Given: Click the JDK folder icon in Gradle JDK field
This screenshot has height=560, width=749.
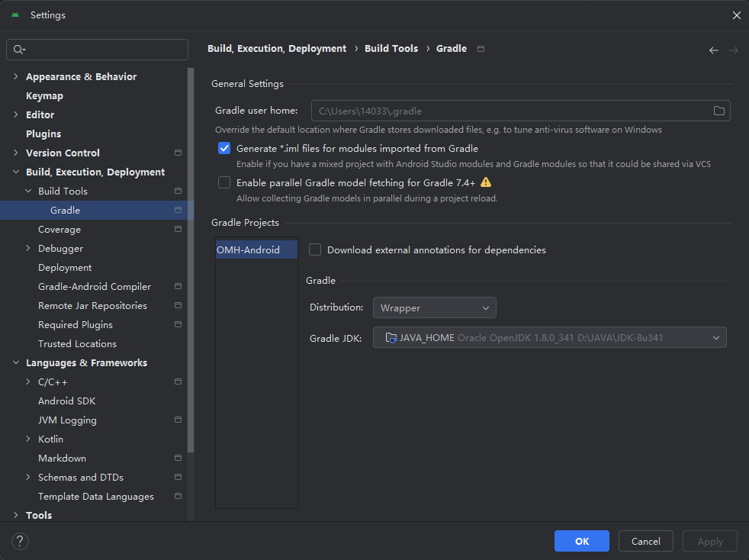Looking at the screenshot, I should point(391,338).
